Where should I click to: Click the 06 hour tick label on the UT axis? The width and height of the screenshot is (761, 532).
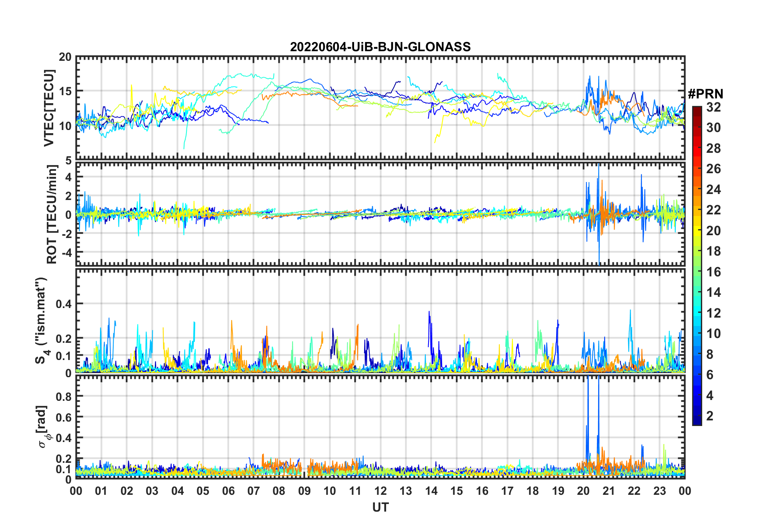228,491
